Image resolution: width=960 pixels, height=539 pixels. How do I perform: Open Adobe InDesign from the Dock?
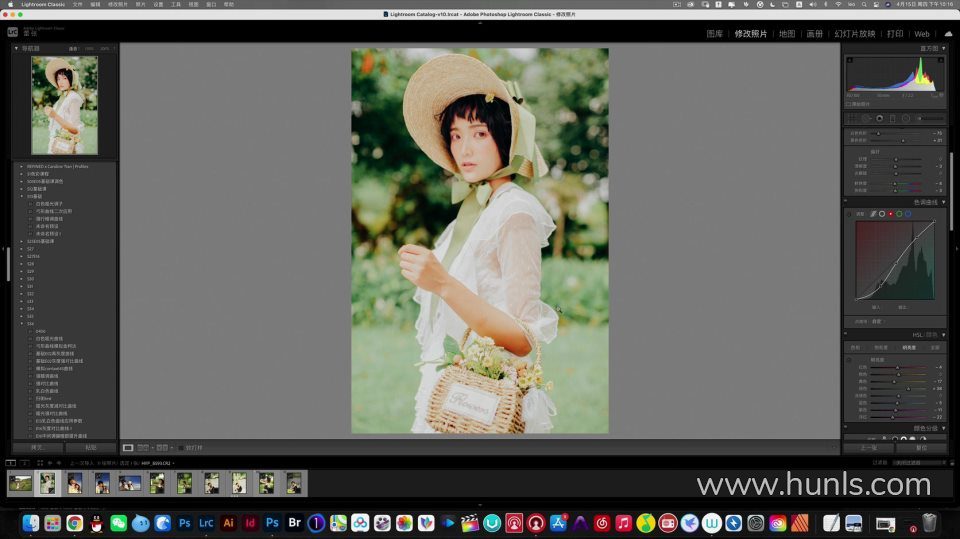(x=250, y=523)
